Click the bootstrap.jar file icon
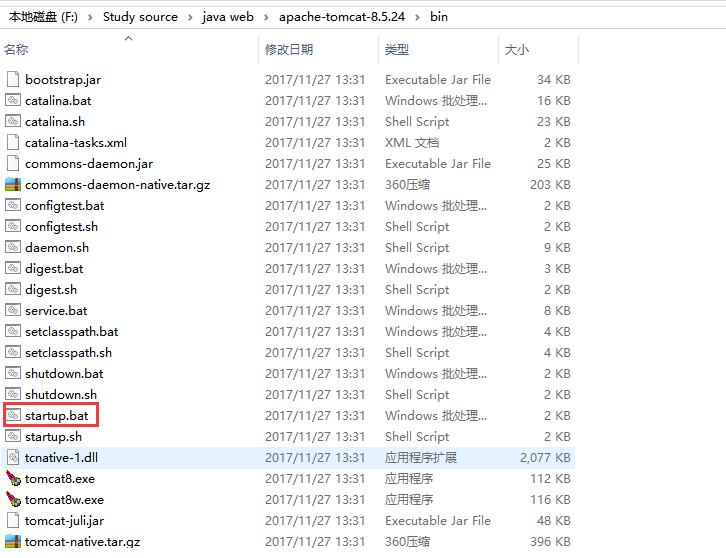726x558 pixels. pyautogui.click(x=13, y=80)
